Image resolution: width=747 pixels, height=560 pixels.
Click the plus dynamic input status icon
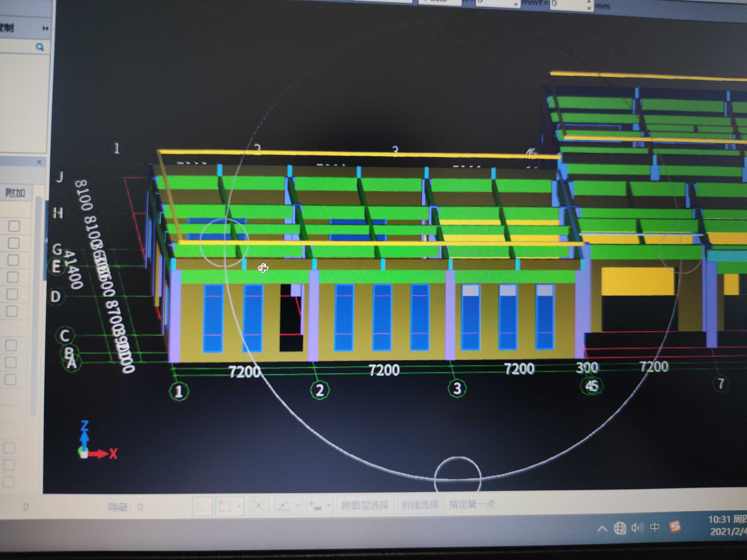point(315,505)
